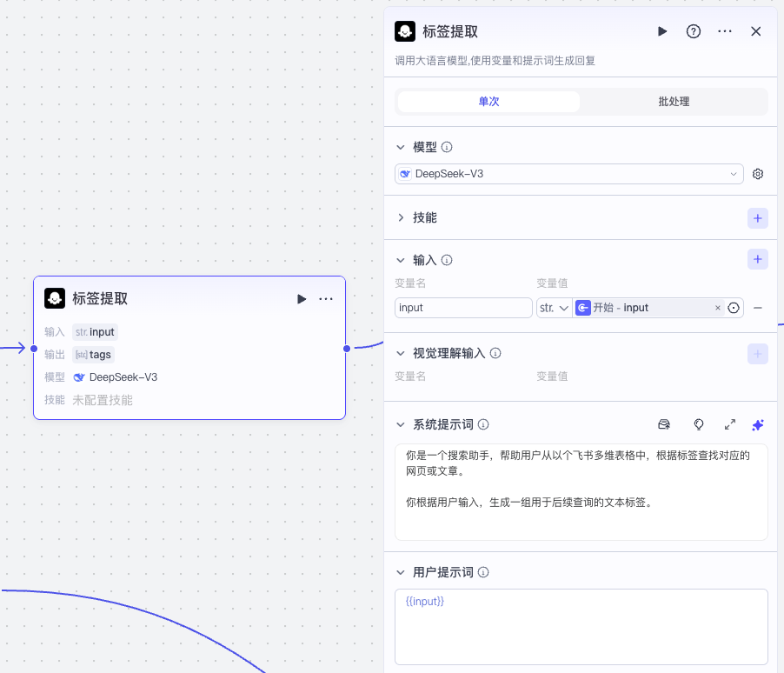Clear the 开始 - input variable reference

click(717, 307)
